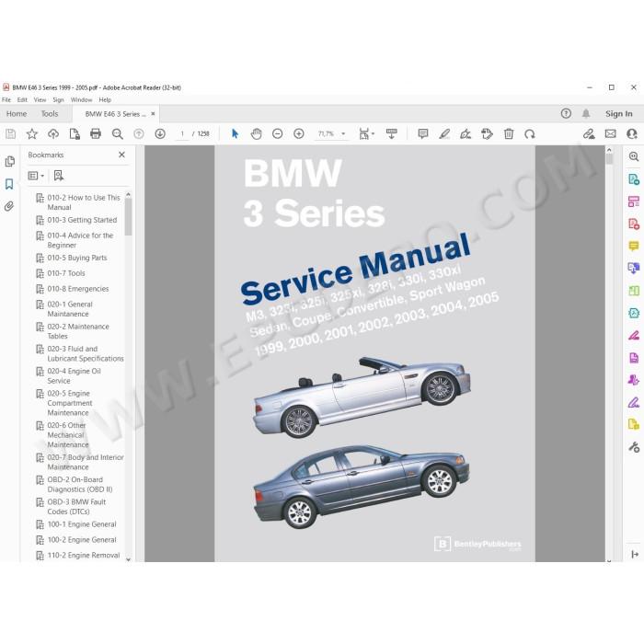Open More Tools wrench icon
The image size is (644, 644).
[634, 447]
